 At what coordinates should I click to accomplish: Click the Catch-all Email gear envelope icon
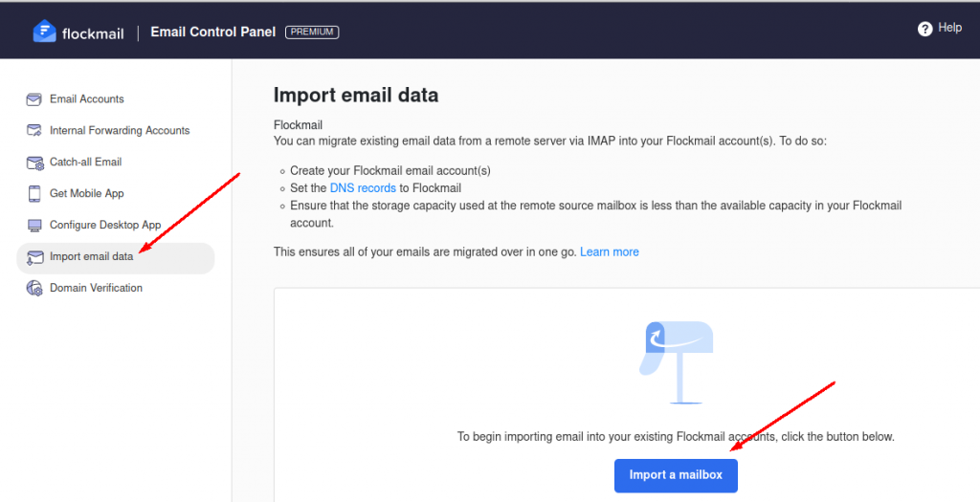click(35, 163)
